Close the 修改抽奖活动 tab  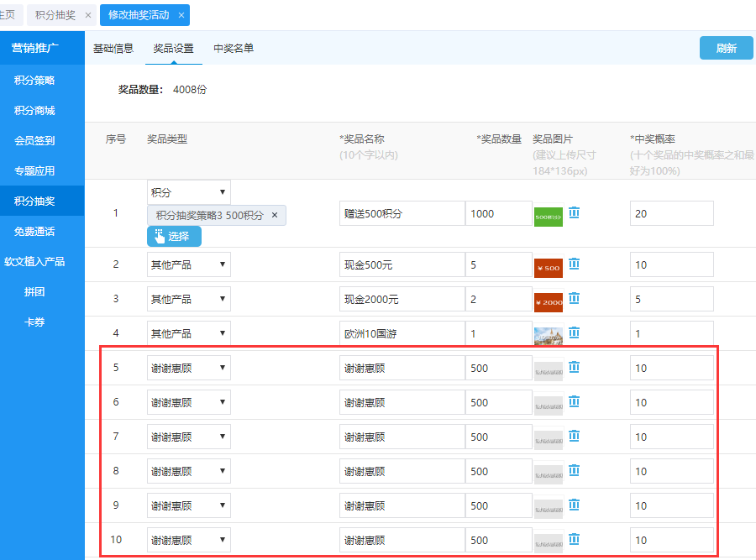(181, 15)
